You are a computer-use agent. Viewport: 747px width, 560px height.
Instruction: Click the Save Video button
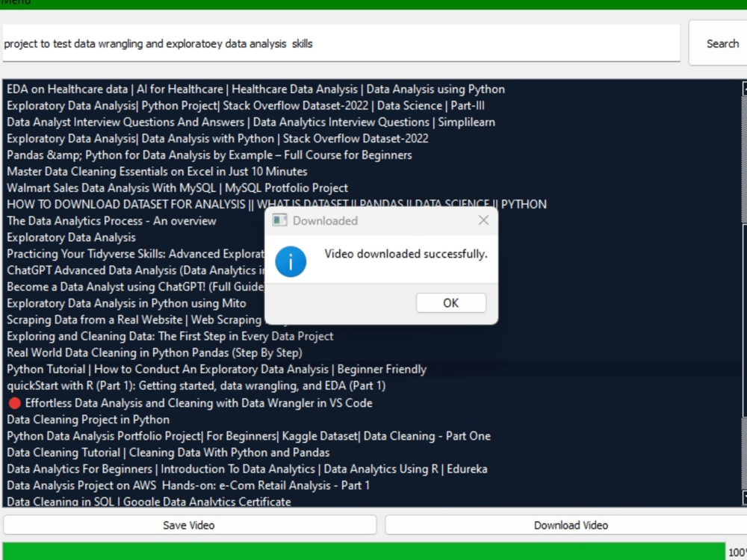[189, 525]
